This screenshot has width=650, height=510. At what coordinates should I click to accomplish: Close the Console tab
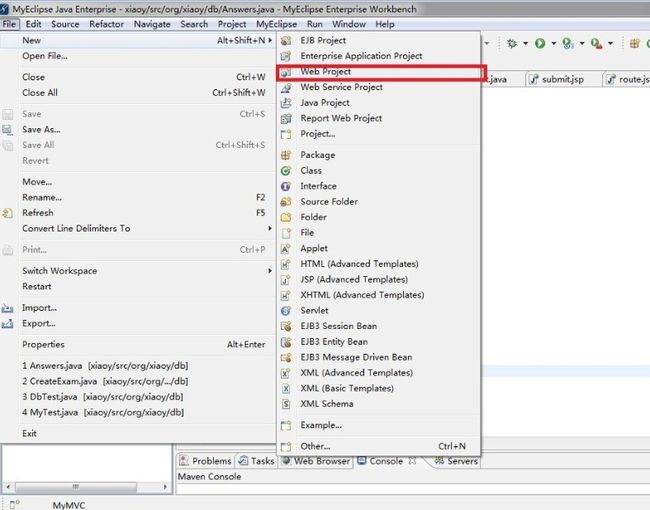(412, 461)
